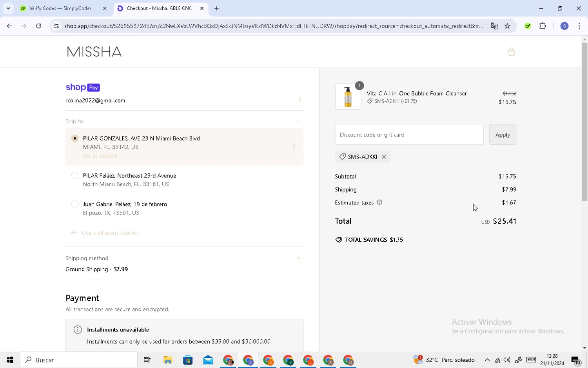The image size is (588, 368).
Task: Close the Verify Codes SimplyCodes tab
Action: (x=105, y=8)
